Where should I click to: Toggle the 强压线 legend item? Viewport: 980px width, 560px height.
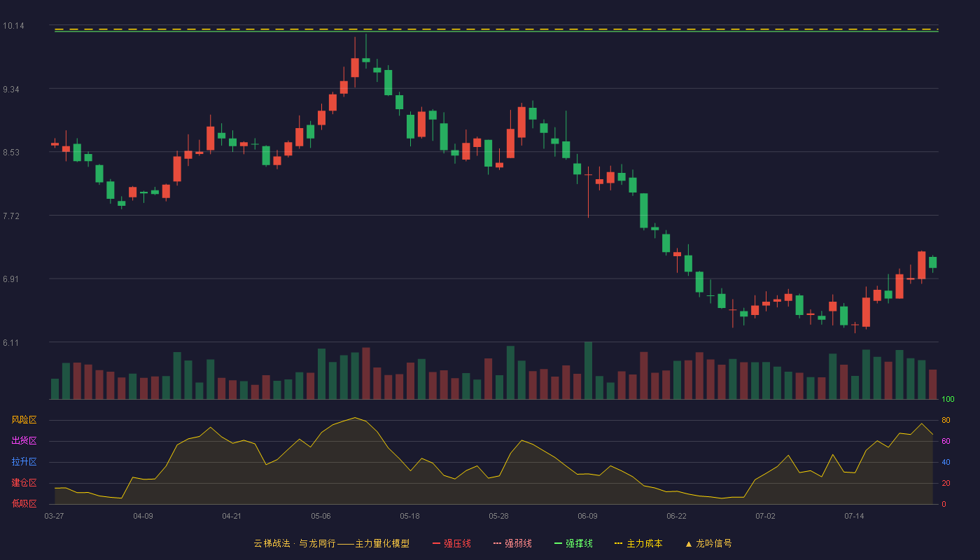pyautogui.click(x=451, y=543)
